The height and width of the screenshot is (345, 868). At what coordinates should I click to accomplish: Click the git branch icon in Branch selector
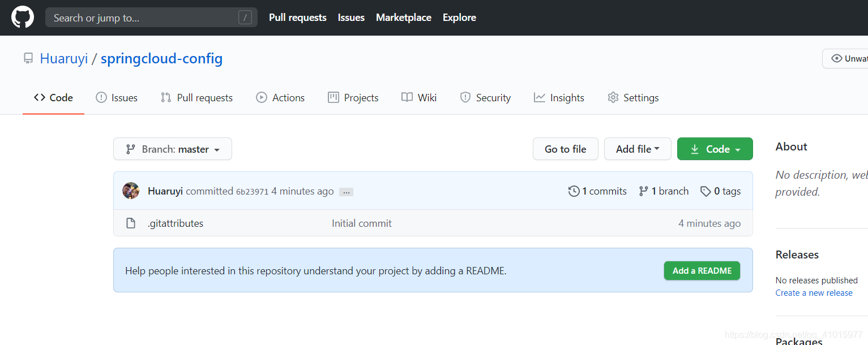(x=130, y=149)
